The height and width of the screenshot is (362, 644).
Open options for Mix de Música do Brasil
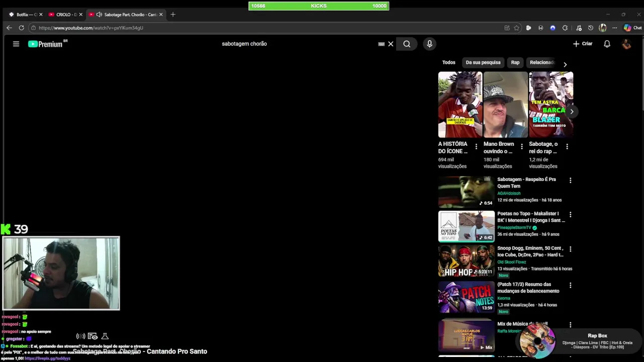(x=570, y=325)
